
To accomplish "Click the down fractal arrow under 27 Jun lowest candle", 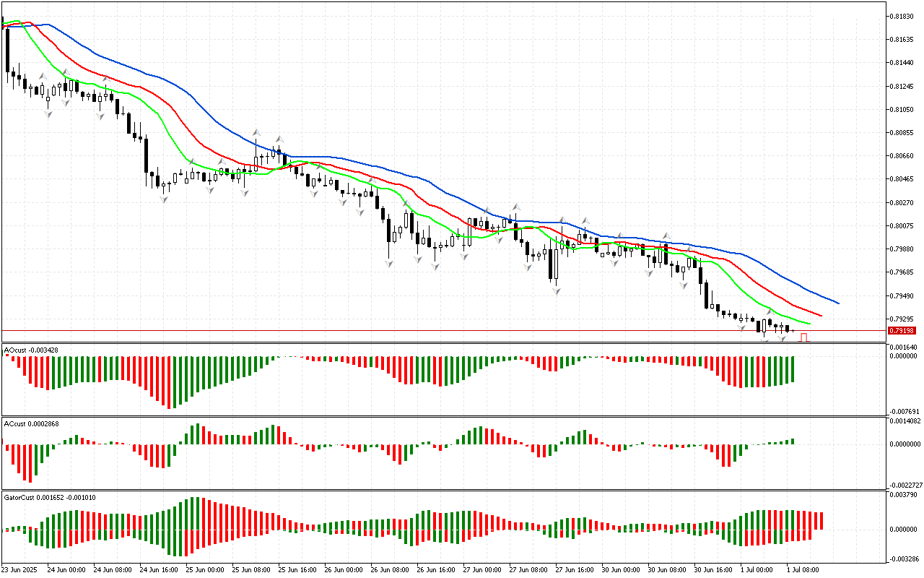I will 557,291.
